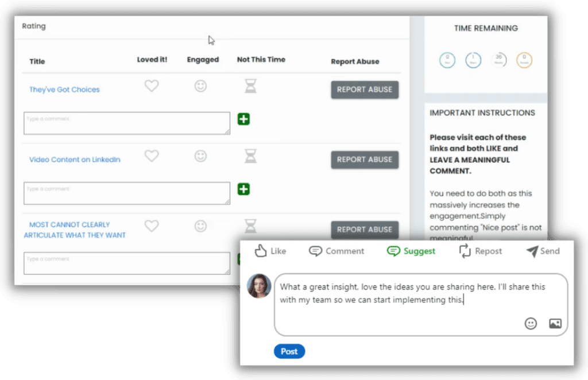Select Not This Time for MOST CANNOT CLEARLY ARTICULATE
This screenshot has height=380, width=588.
[x=250, y=225]
